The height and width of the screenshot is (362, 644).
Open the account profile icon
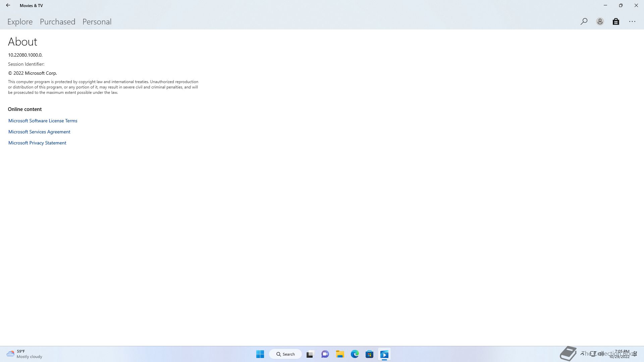tap(600, 21)
